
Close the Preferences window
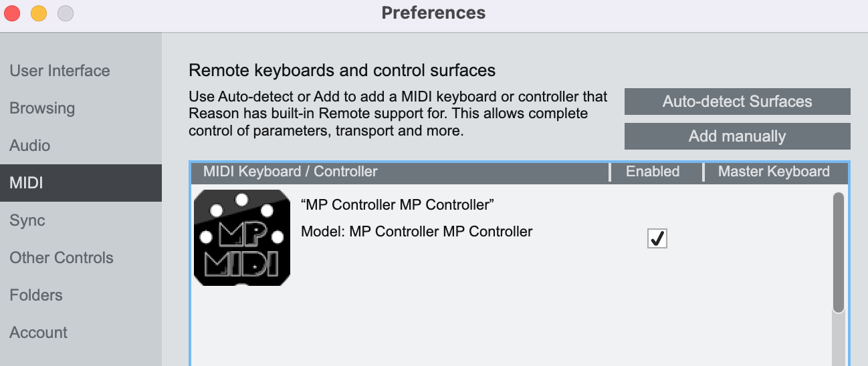12,13
